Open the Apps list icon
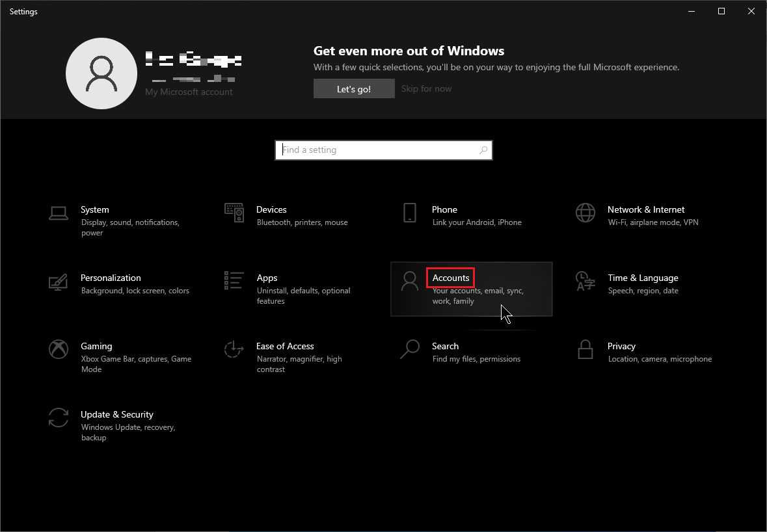This screenshot has height=532, width=767. point(234,280)
